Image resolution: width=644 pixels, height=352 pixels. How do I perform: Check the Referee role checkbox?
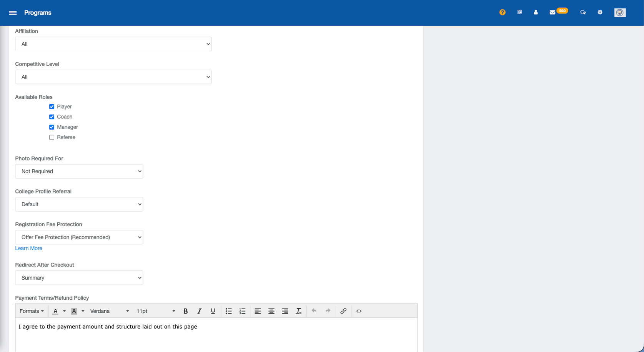click(x=52, y=137)
